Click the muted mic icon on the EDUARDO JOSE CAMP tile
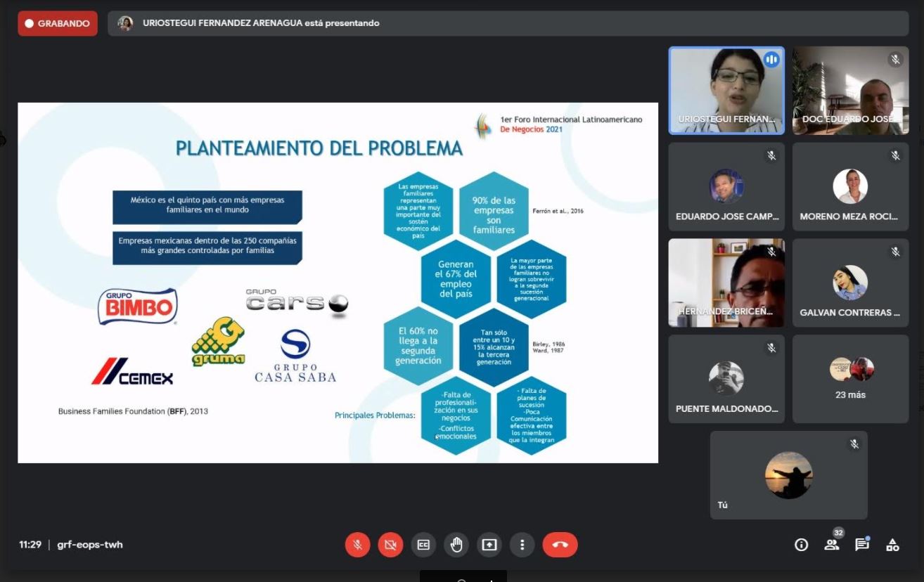 click(771, 155)
